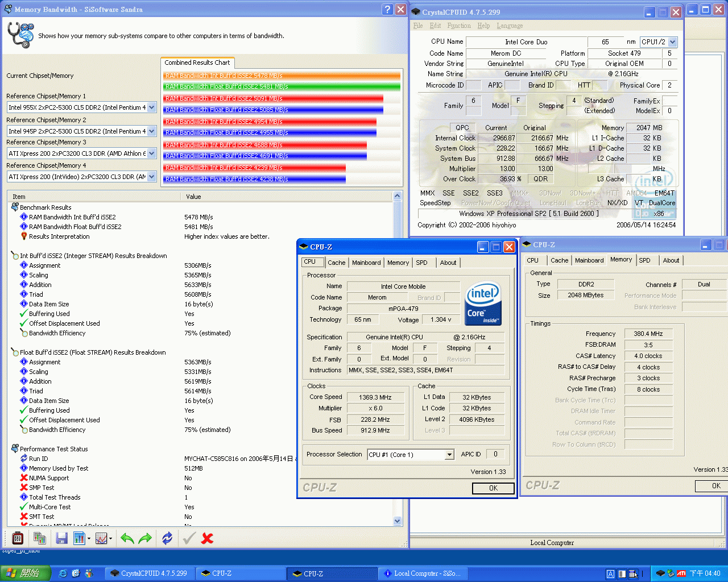Open Reference Chipset/Memory 3 dropdown

pos(152,153)
